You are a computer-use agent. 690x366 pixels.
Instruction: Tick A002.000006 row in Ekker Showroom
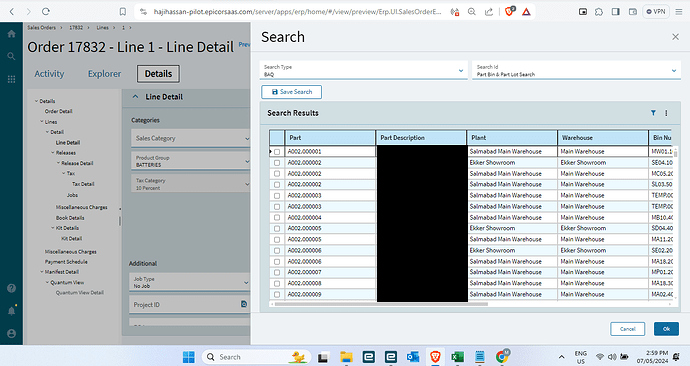(x=277, y=251)
